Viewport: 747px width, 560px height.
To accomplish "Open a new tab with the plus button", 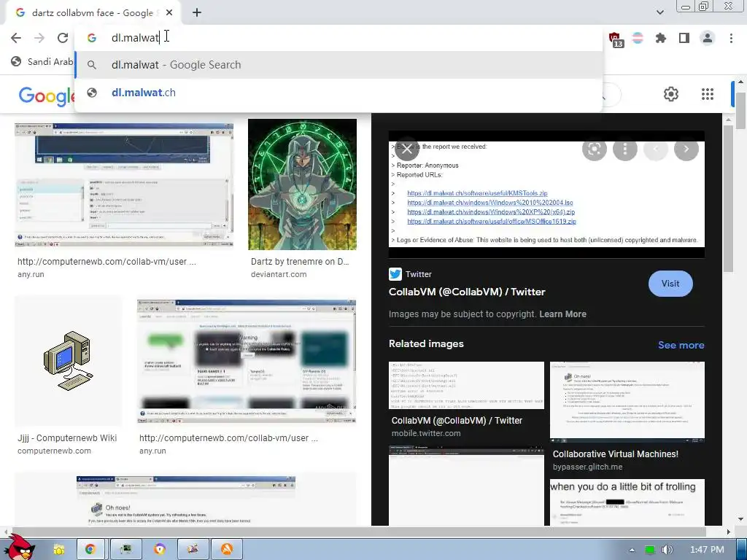I will (197, 13).
